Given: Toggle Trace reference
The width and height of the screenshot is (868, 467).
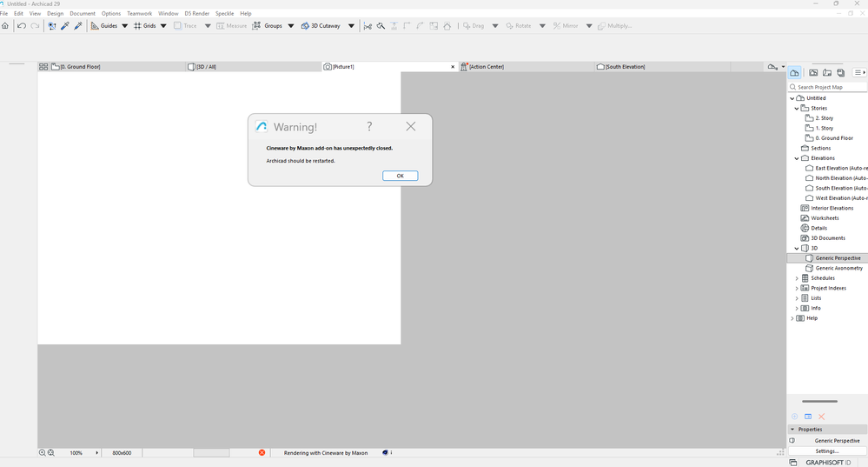Looking at the screenshot, I should pyautogui.click(x=185, y=25).
